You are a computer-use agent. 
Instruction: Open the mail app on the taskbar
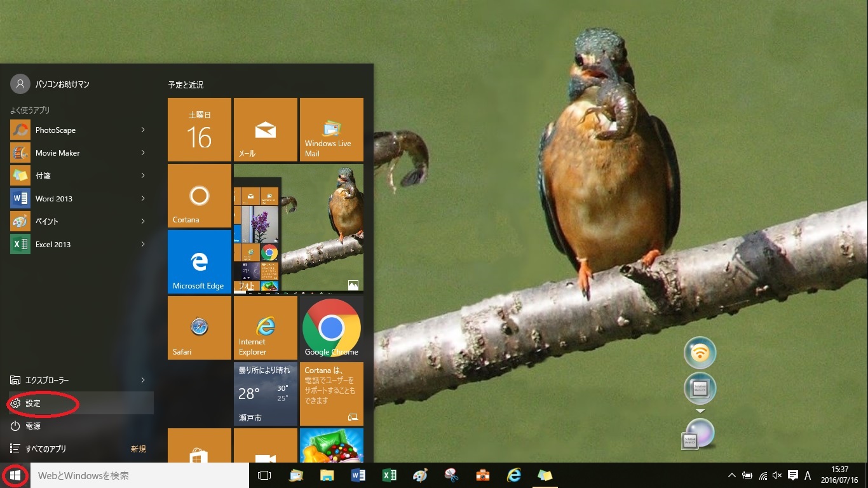point(296,475)
